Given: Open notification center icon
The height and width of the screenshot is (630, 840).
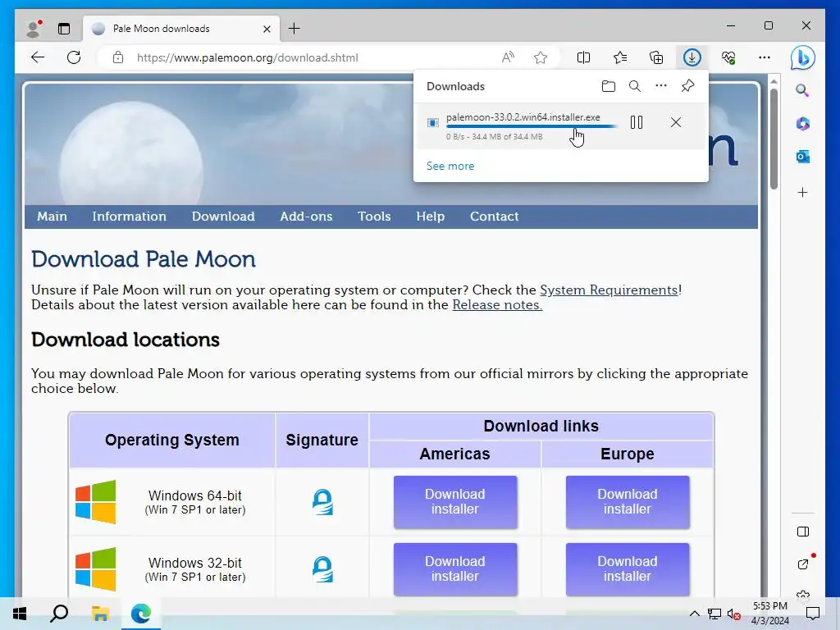Looking at the screenshot, I should 813,614.
